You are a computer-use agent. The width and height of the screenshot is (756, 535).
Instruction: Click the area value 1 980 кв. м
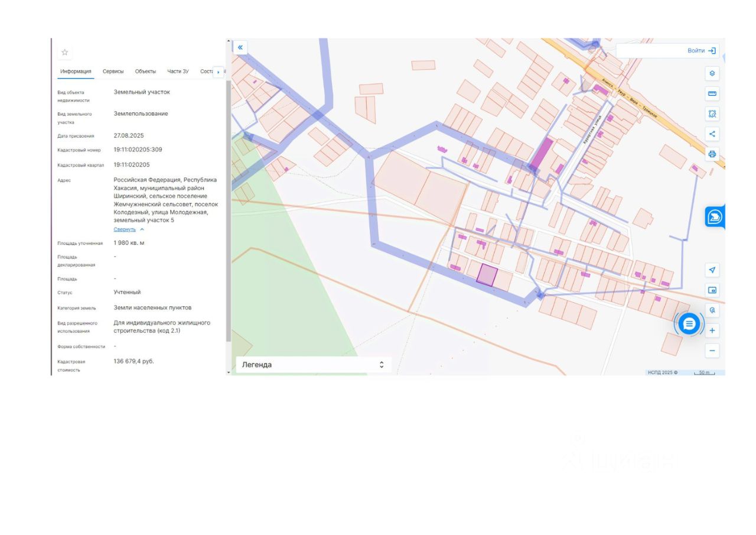pos(129,243)
